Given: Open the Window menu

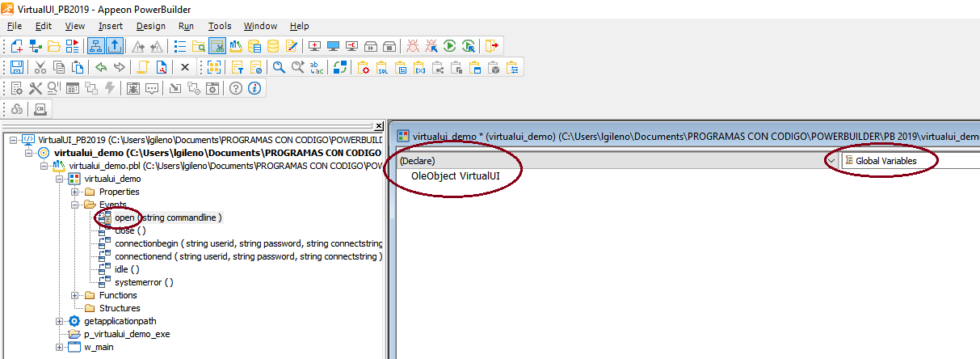Looking at the screenshot, I should click(x=260, y=26).
